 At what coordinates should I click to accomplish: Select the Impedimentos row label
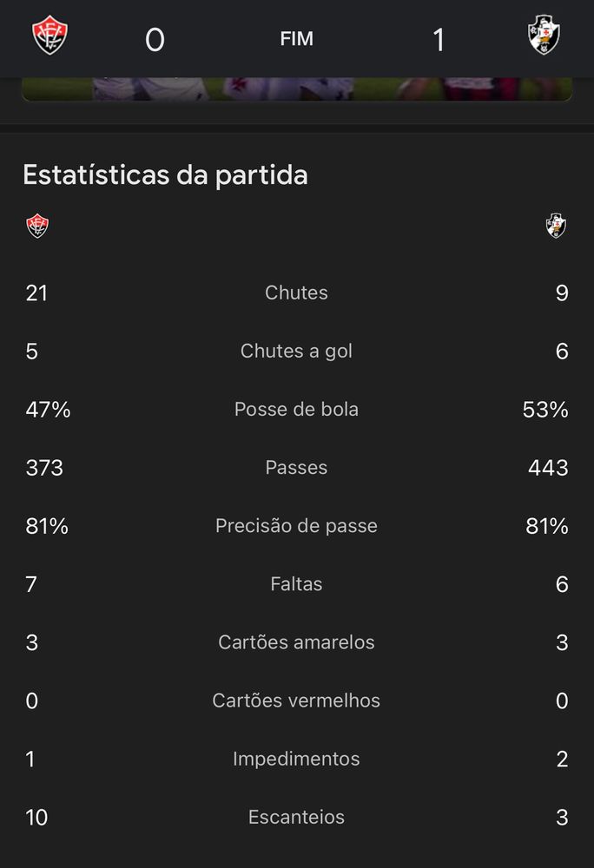pos(296,759)
